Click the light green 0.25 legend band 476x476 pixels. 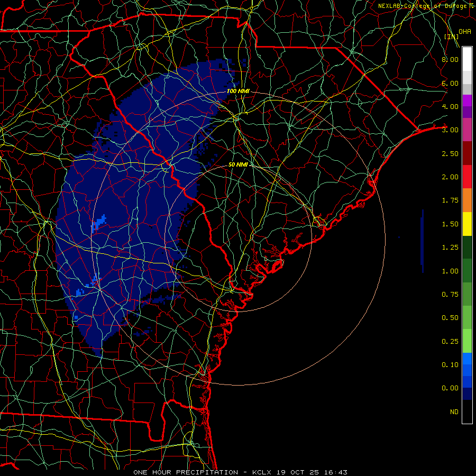click(467, 341)
